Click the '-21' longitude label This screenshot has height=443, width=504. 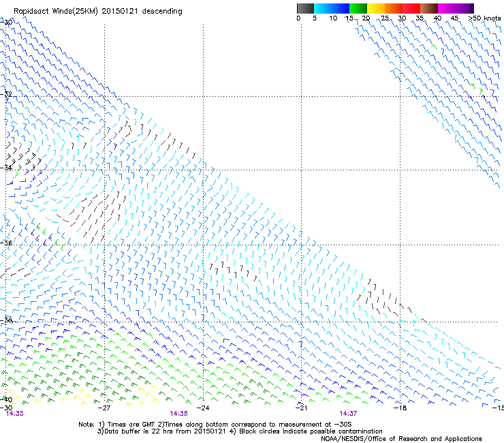tap(301, 408)
